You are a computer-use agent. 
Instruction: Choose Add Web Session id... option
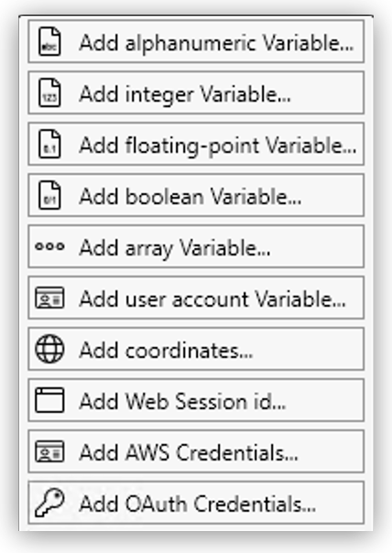coord(196,400)
